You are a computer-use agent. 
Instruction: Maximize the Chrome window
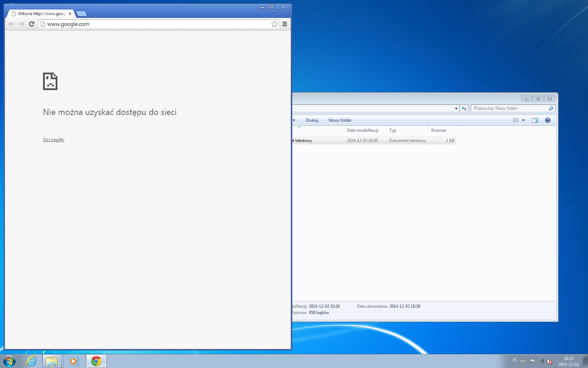point(271,7)
